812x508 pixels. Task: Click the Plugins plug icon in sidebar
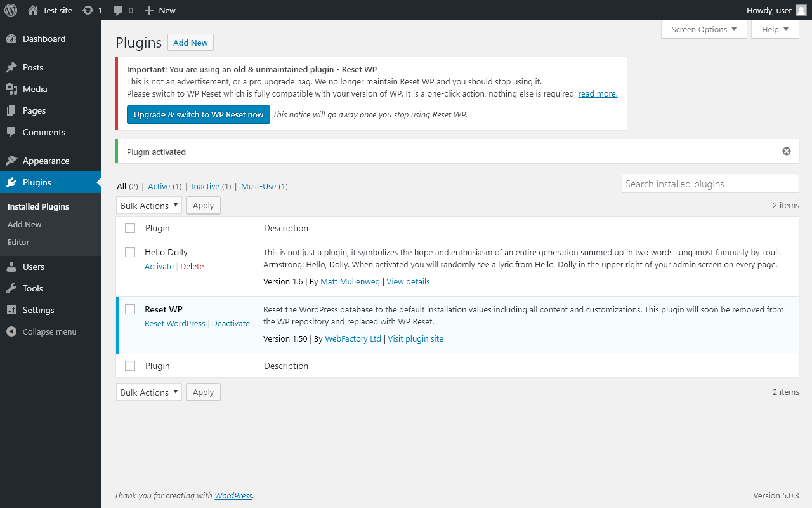coord(11,182)
